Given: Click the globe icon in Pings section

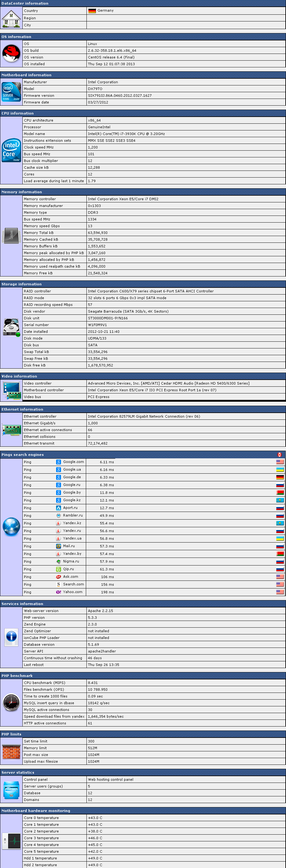Looking at the screenshot, I should (x=11, y=527).
